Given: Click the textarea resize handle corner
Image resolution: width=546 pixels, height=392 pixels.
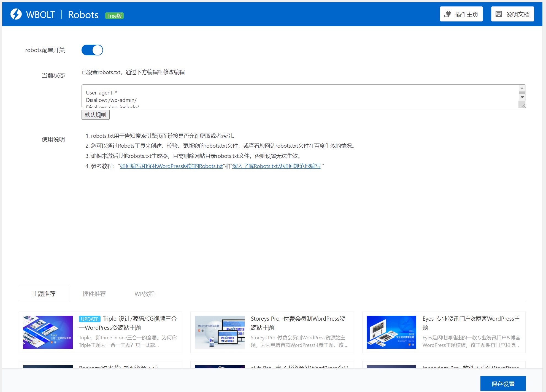Looking at the screenshot, I should click(523, 106).
